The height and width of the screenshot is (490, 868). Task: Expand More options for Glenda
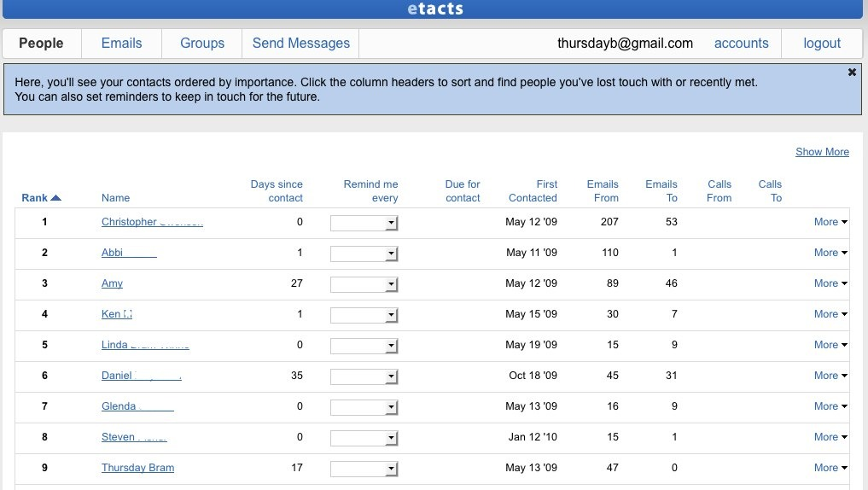830,406
